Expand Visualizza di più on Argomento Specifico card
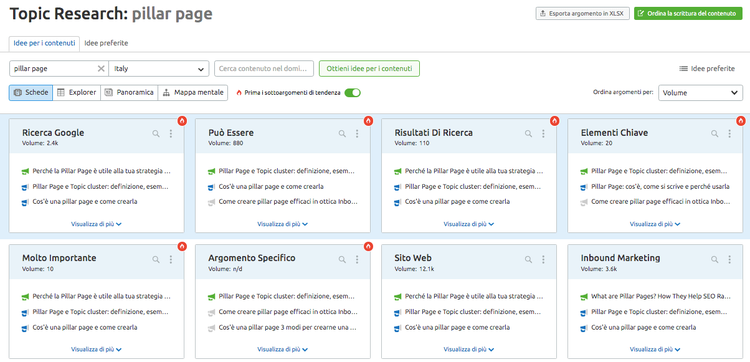The width and height of the screenshot is (750, 362). 282,349
